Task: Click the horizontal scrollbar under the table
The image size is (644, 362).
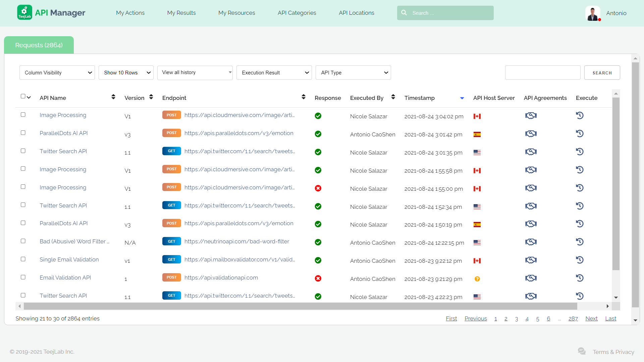Action: coord(300,306)
